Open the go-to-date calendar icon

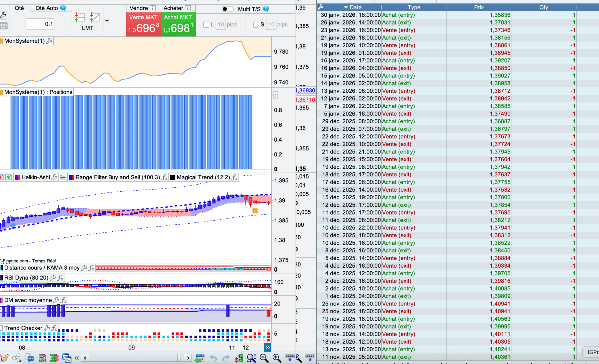click(x=200, y=358)
